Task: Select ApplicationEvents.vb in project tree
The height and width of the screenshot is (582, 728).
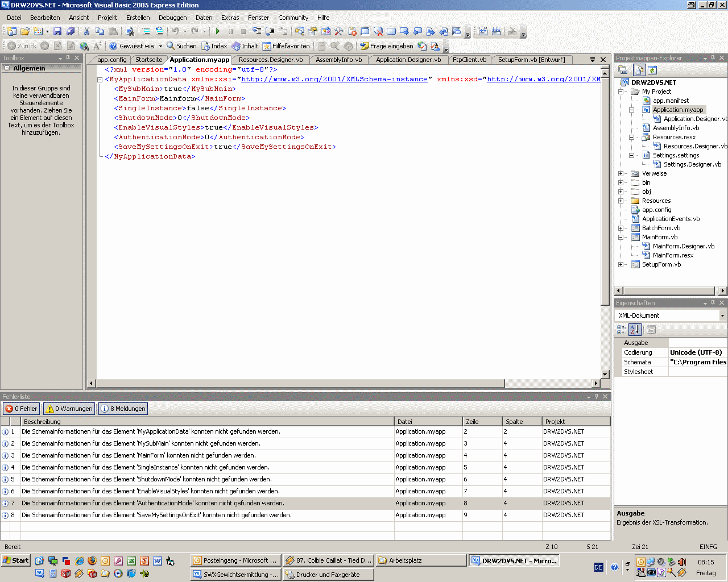Action: (x=671, y=219)
